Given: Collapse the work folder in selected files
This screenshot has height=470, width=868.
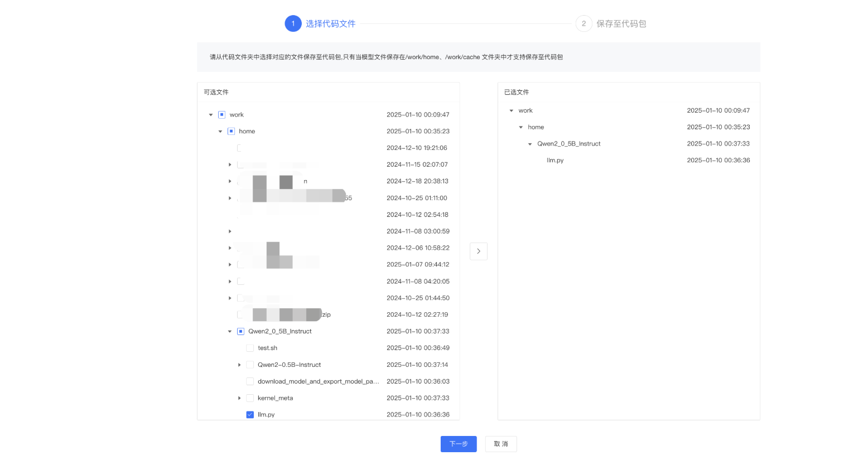Looking at the screenshot, I should coord(511,110).
